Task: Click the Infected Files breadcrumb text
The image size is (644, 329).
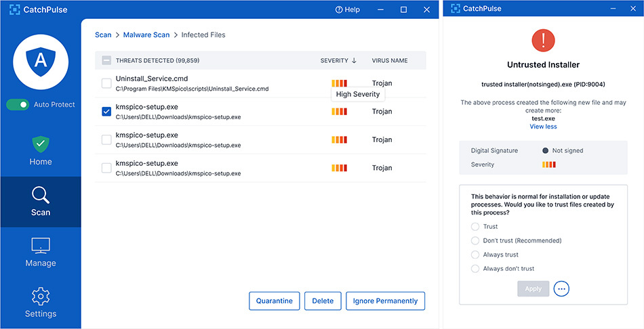Action: click(x=203, y=35)
